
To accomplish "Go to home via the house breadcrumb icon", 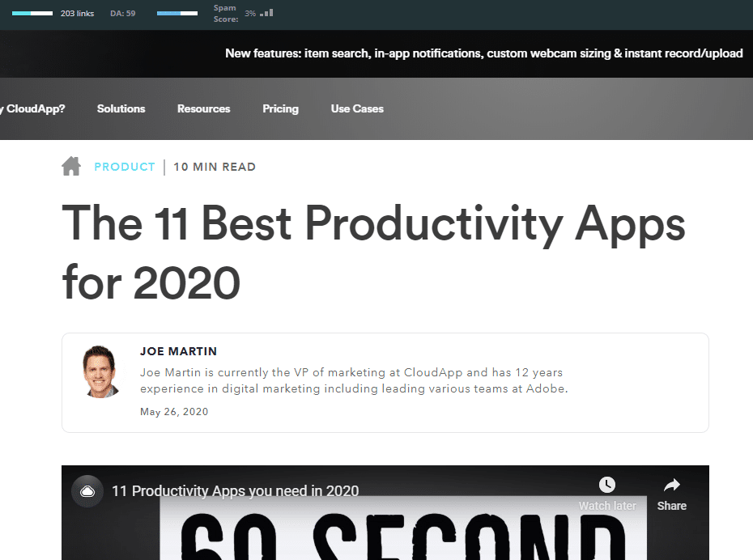I will (71, 167).
